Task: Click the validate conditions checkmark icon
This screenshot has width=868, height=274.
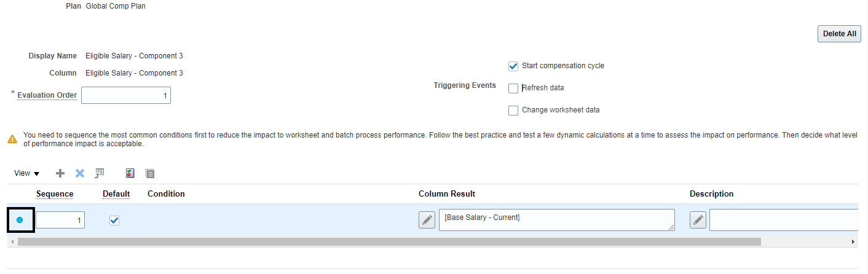Action: (130, 173)
